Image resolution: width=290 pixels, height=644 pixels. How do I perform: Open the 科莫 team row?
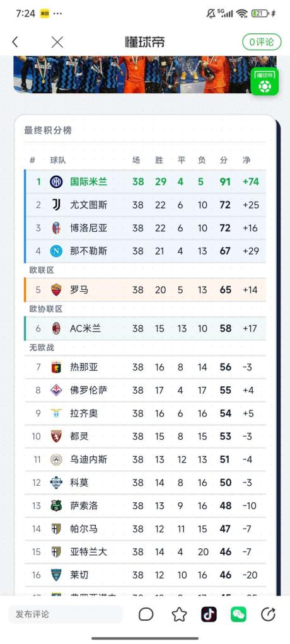point(145,483)
